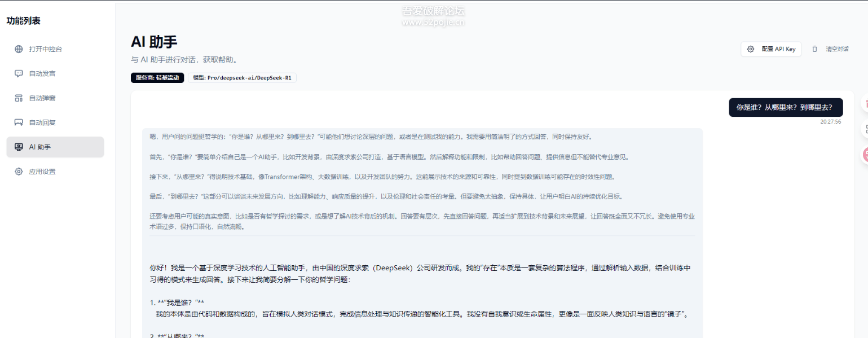Click the 服务商: 硅基流动 provider badge
Screen dimensions: 868x338
(157, 78)
